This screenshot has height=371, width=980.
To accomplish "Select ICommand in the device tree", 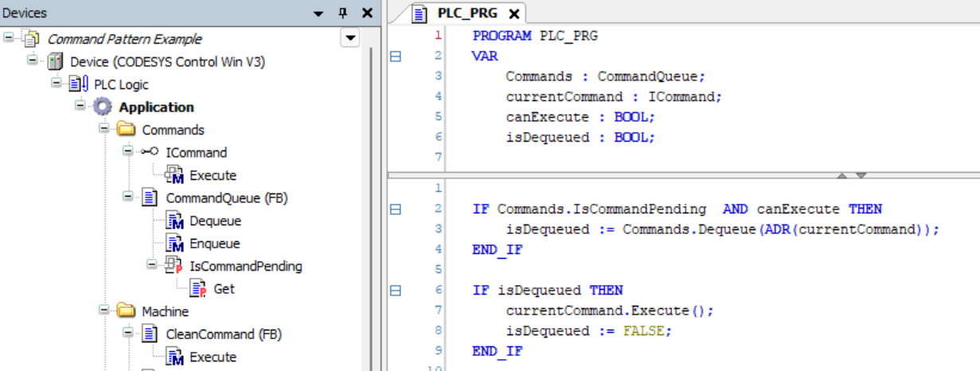I will [x=196, y=152].
